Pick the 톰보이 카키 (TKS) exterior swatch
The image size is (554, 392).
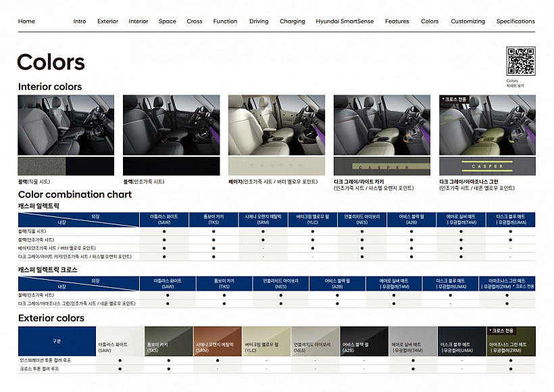169,341
